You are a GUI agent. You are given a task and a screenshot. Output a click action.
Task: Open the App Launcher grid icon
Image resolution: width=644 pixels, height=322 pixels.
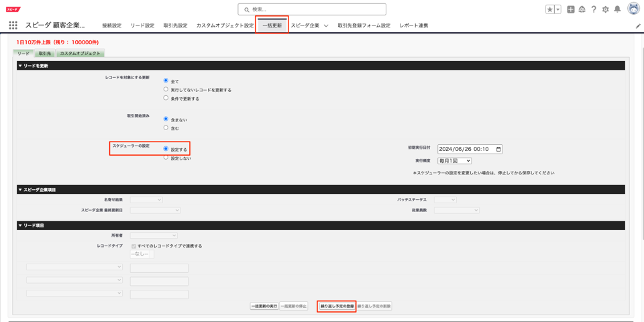[x=13, y=25]
